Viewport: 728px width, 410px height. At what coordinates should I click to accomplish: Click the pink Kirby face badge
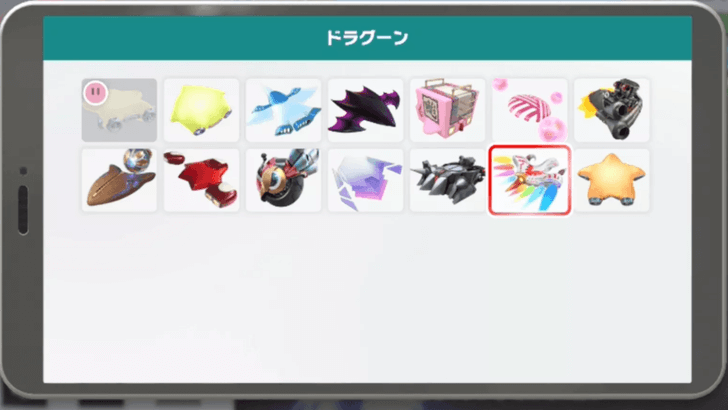point(96,92)
